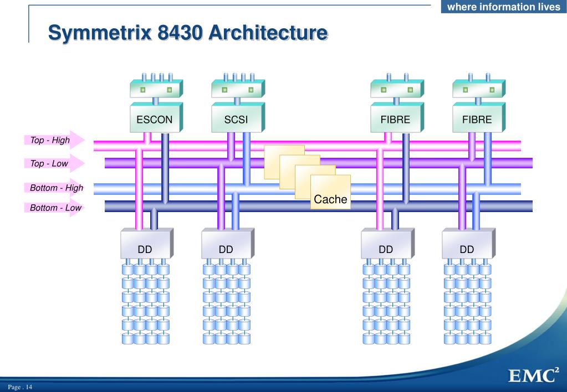This screenshot has height=392, width=567.
Task: Click the FIBRE director block nearest the right edge
Action: [x=479, y=117]
